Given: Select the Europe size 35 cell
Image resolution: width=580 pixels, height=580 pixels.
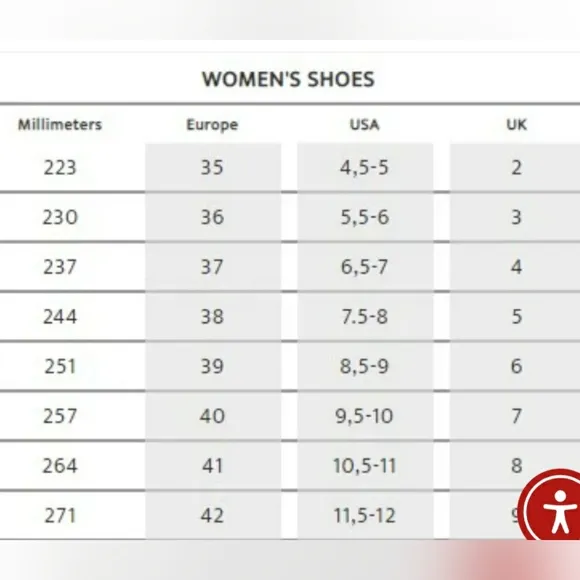Looking at the screenshot, I should [213, 167].
